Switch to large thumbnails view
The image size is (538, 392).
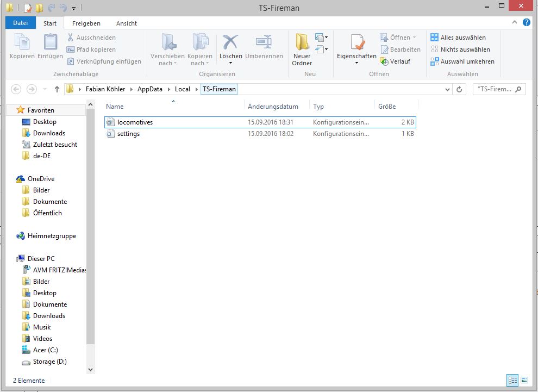(x=524, y=380)
